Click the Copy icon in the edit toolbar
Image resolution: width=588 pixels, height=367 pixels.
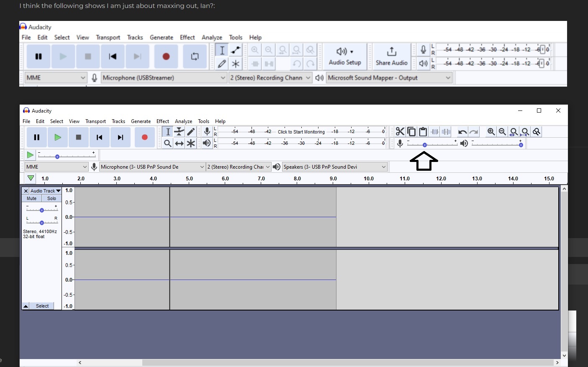click(x=412, y=132)
